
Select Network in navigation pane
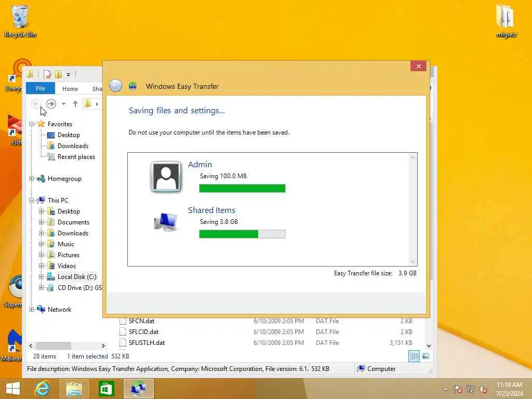pos(59,310)
